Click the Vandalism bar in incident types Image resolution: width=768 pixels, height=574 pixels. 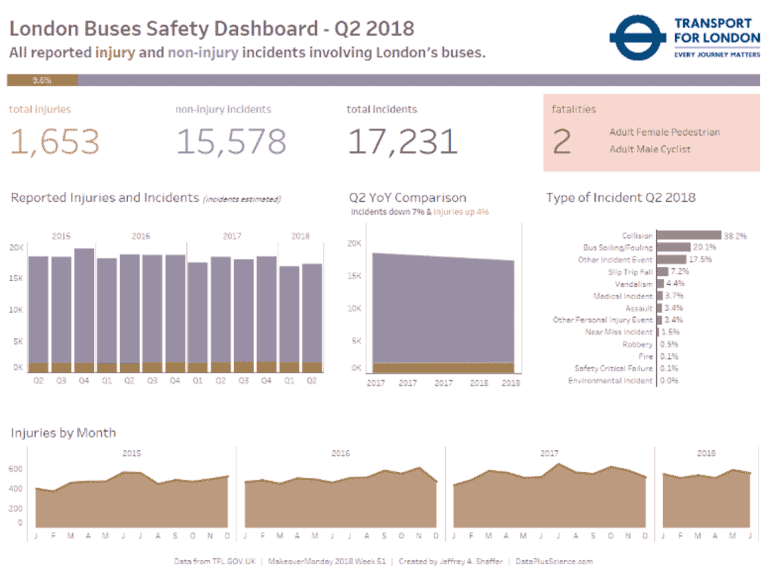pos(660,284)
